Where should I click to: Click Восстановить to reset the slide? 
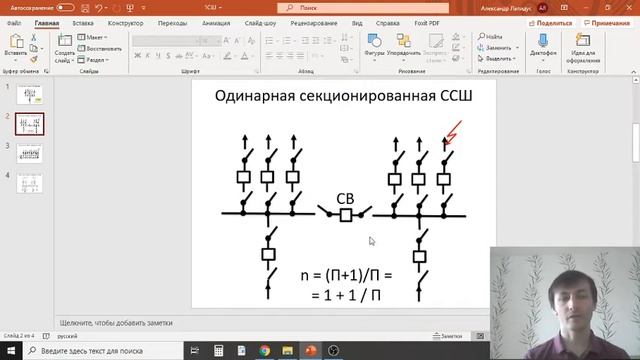tap(100, 49)
